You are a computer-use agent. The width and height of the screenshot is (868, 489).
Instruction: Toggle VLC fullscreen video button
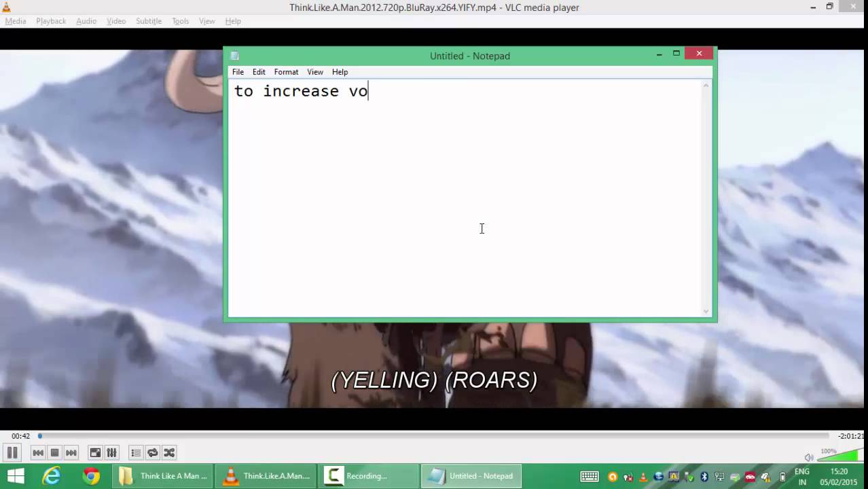coord(95,452)
